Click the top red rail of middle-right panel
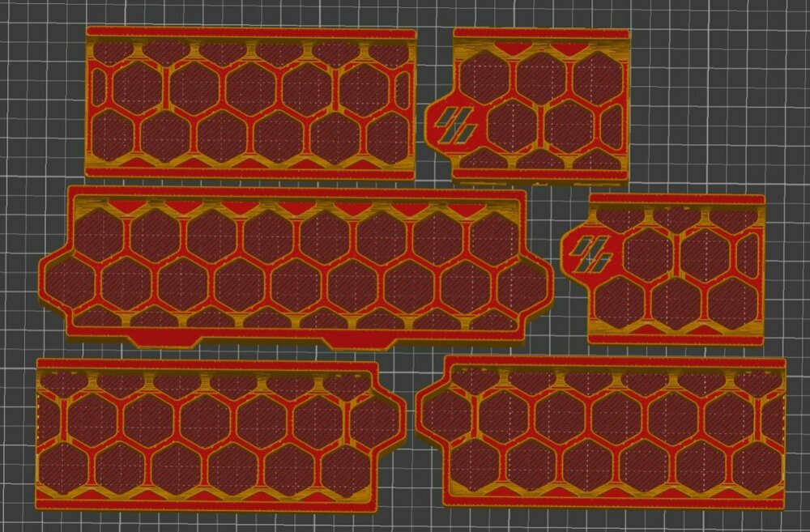The width and height of the screenshot is (810, 532). click(x=676, y=199)
